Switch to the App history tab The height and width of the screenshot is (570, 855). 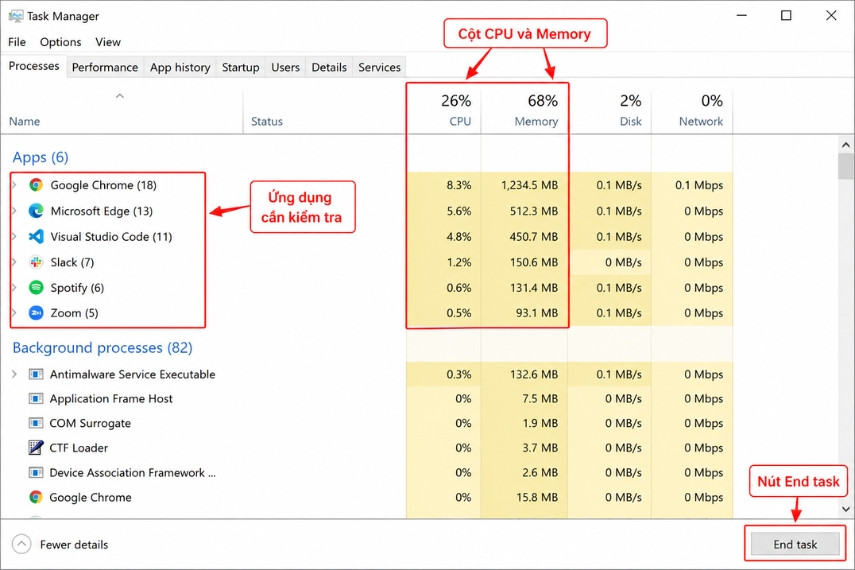pos(180,67)
